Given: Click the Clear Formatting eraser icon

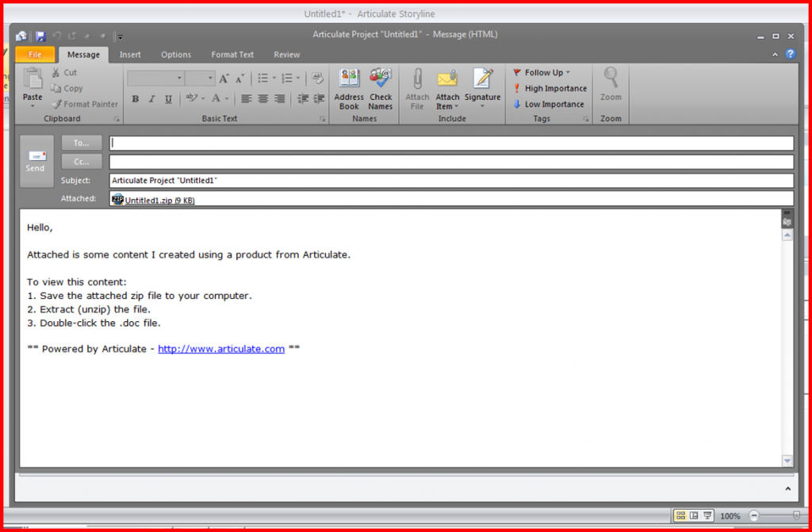Looking at the screenshot, I should (318, 78).
